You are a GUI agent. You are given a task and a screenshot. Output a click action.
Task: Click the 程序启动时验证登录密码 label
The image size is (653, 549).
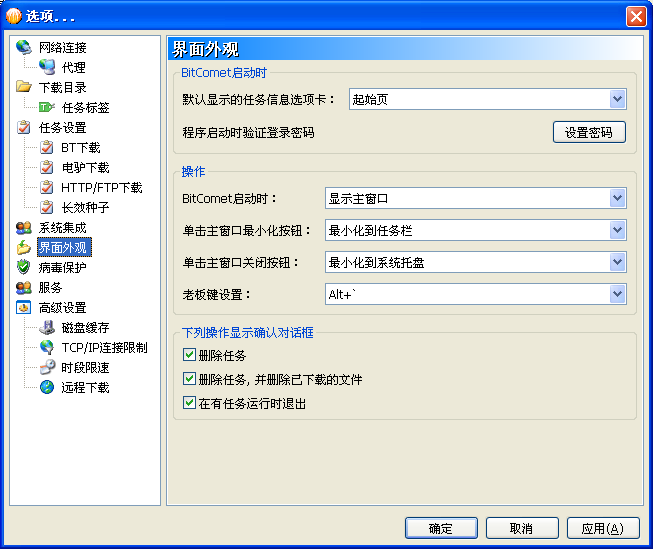248,132
